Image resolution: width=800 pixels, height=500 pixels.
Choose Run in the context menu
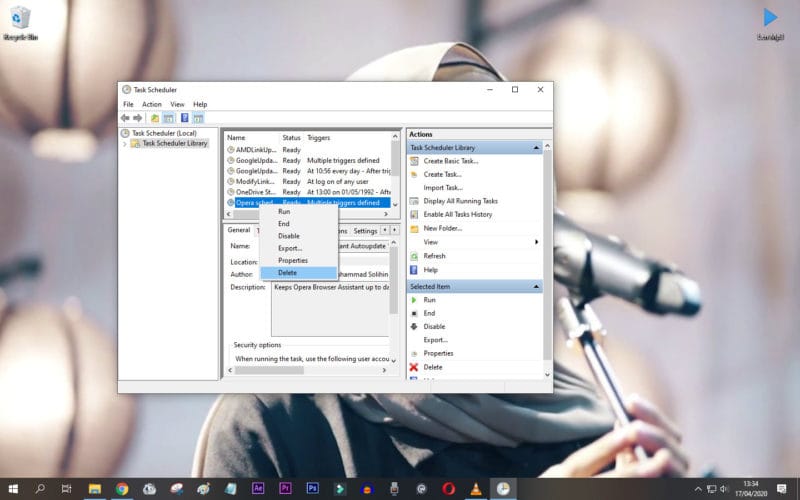tap(299, 211)
